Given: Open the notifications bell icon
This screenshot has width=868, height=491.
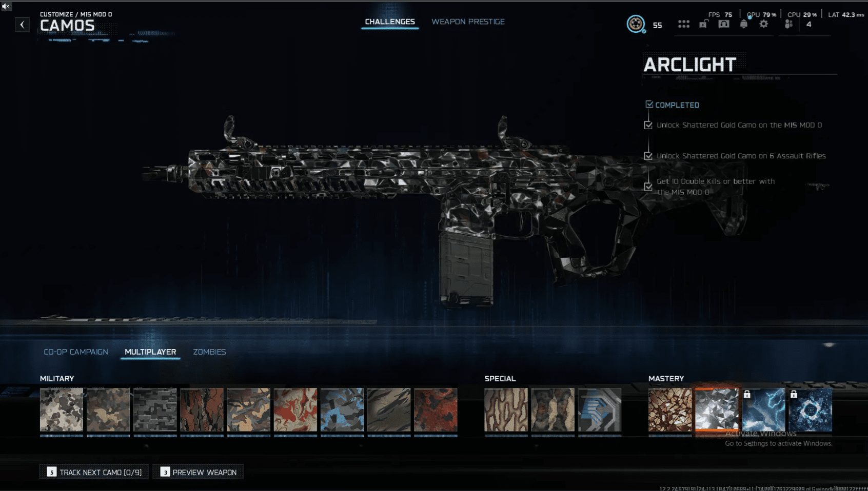Looking at the screenshot, I should click(743, 24).
